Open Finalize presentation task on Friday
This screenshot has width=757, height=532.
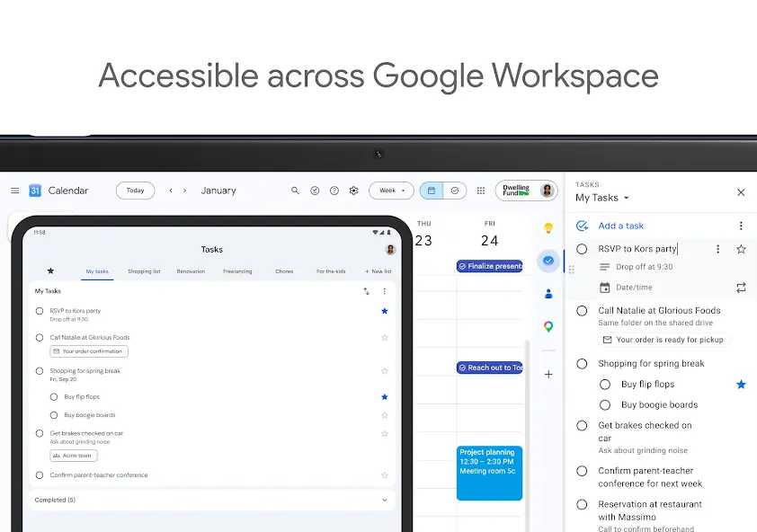tap(490, 266)
